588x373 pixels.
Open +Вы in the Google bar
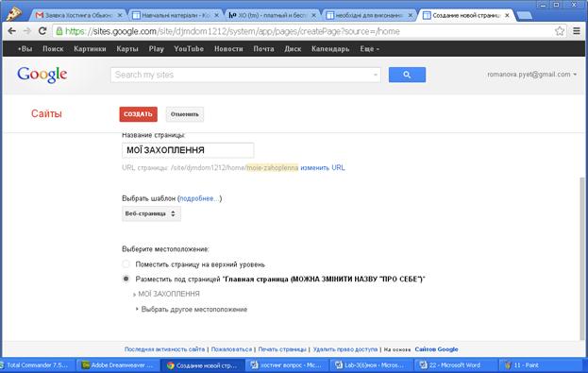point(25,49)
